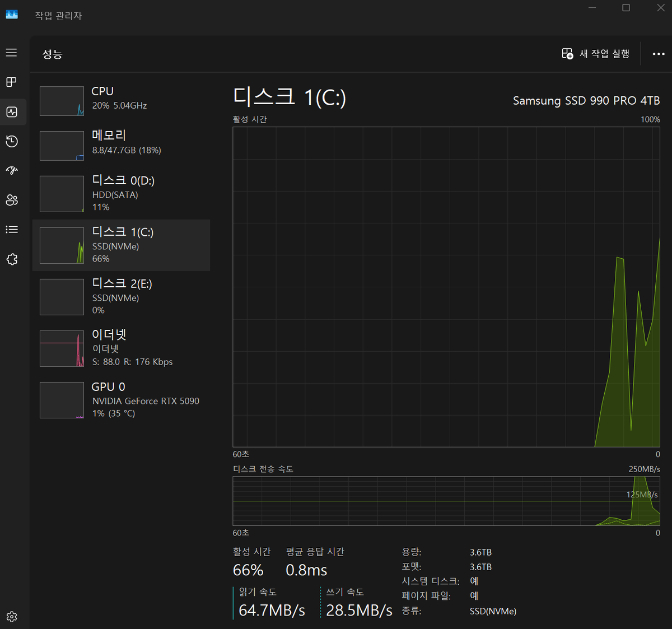This screenshot has height=629, width=672.
Task: Click the disk active time graph
Action: (446, 287)
